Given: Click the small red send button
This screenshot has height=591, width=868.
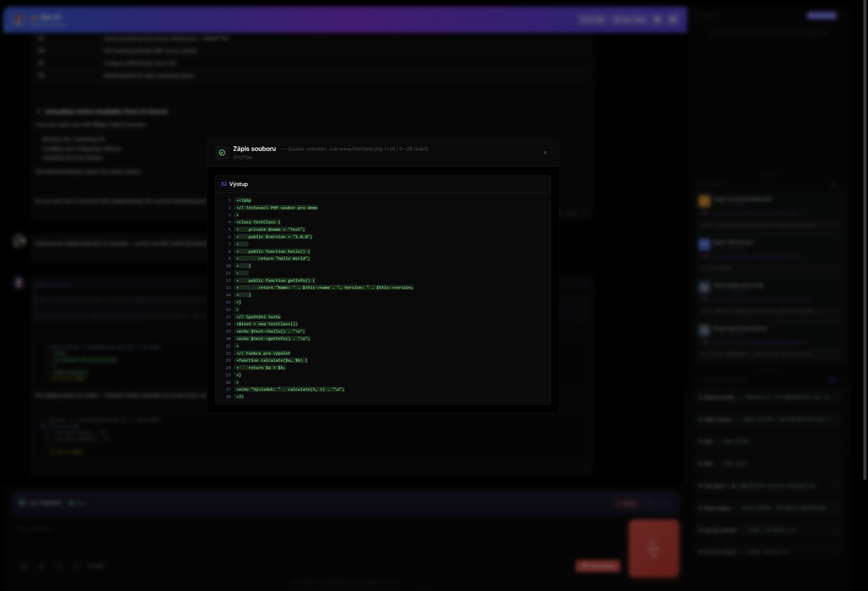Looking at the screenshot, I should click(597, 566).
